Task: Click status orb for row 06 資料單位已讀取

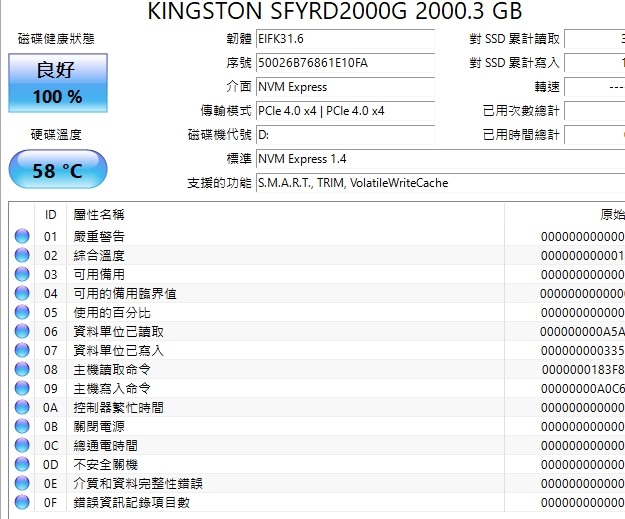Action: pos(22,331)
